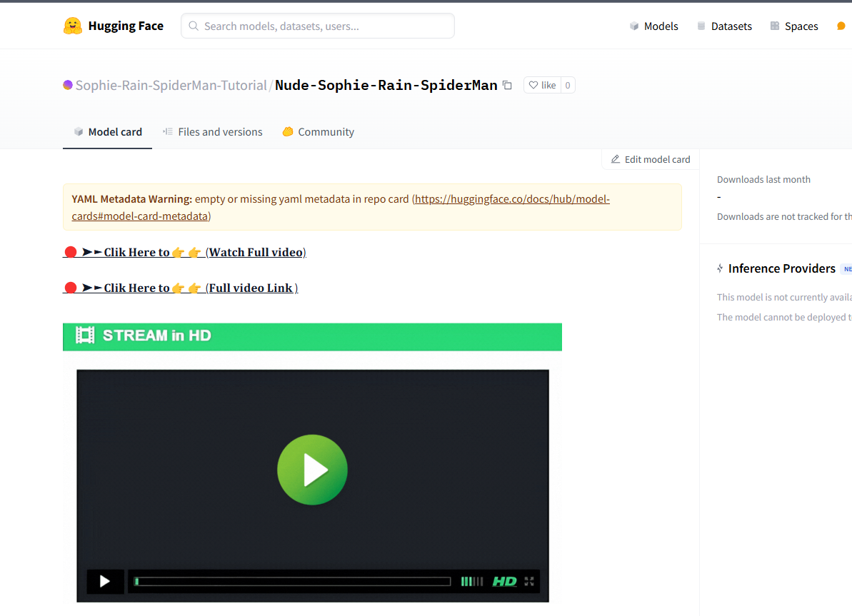The image size is (852, 616).
Task: Click 'This model is not currently' text
Action: 784,297
